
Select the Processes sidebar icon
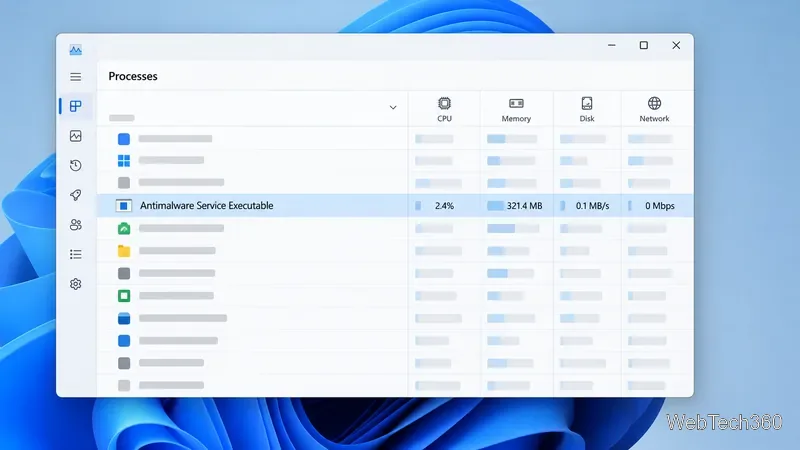(x=76, y=106)
